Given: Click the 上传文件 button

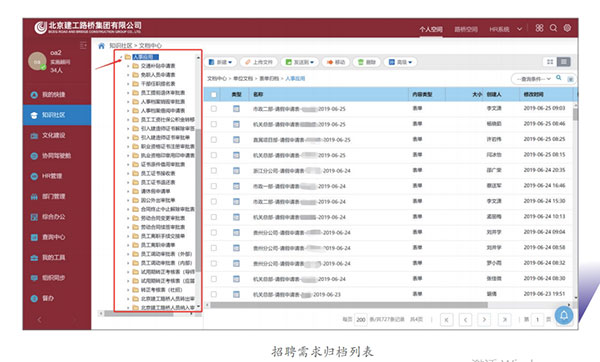Looking at the screenshot, I should (x=259, y=62).
